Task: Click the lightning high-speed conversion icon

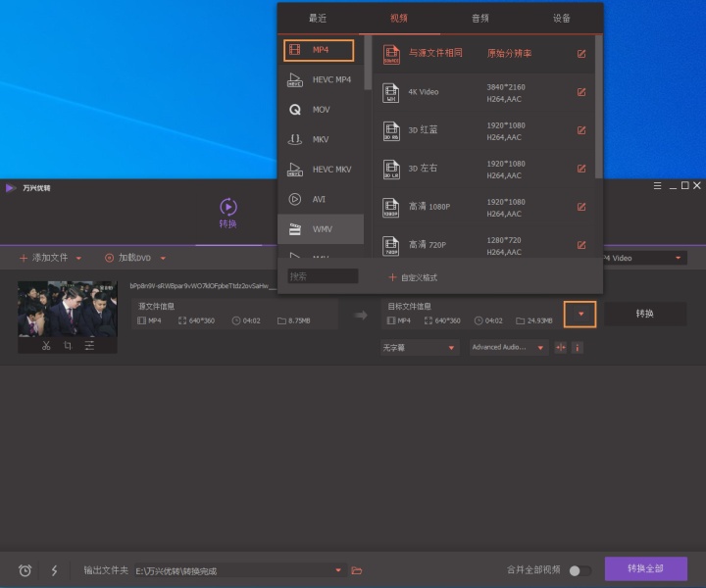Action: (x=54, y=570)
